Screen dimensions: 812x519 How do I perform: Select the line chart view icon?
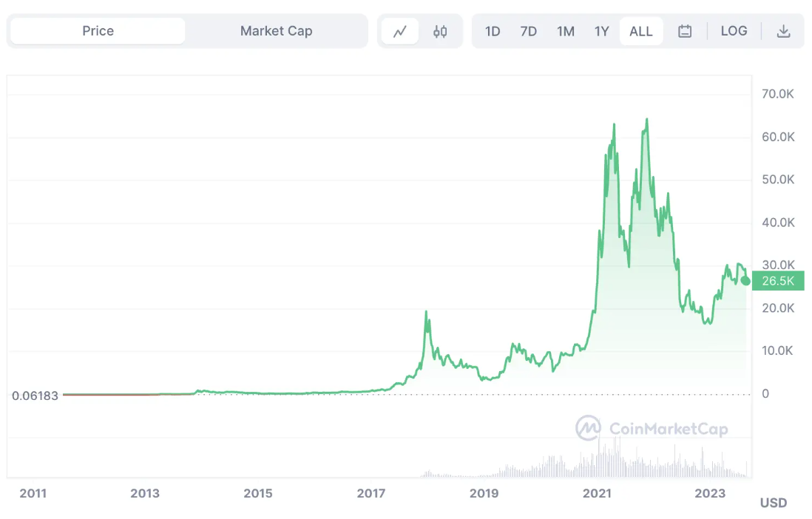[400, 30]
